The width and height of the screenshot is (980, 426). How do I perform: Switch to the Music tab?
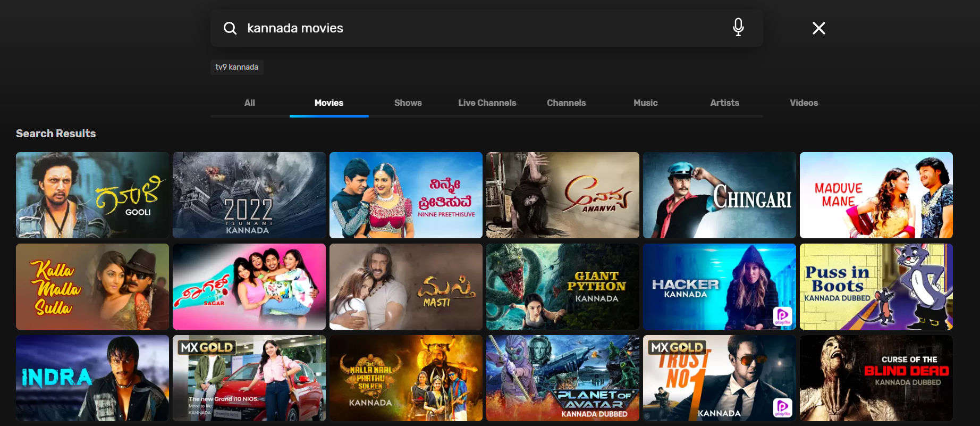646,103
